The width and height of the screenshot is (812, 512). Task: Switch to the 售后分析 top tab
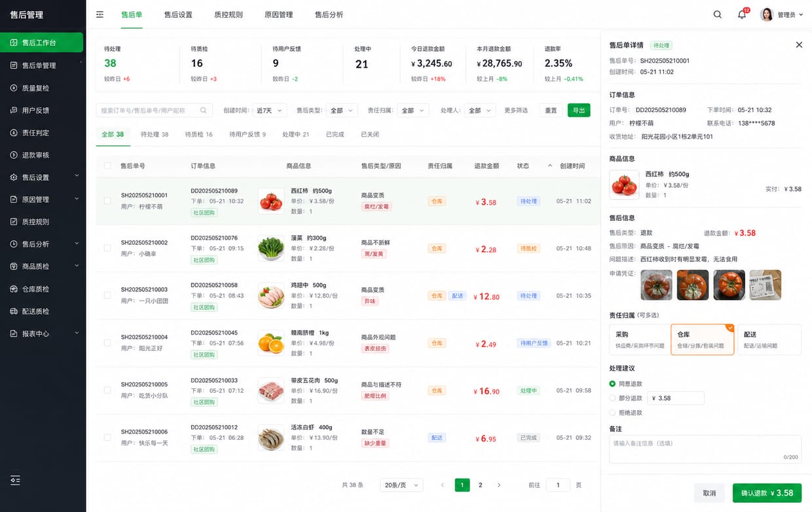(329, 14)
